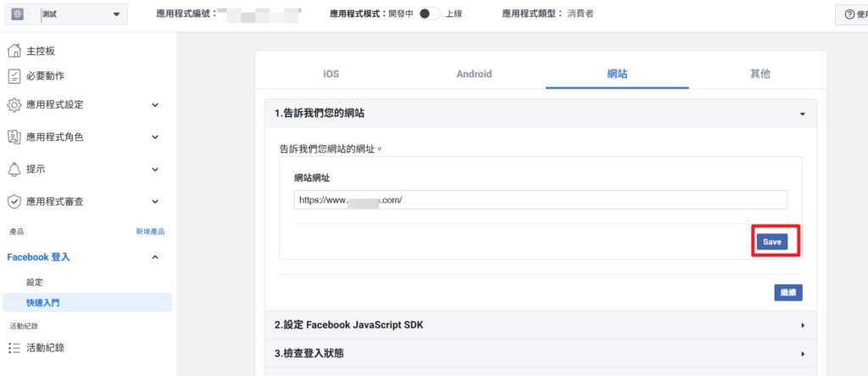Click the 2.設定 Facebook JavaScript SDK heading

(x=348, y=325)
